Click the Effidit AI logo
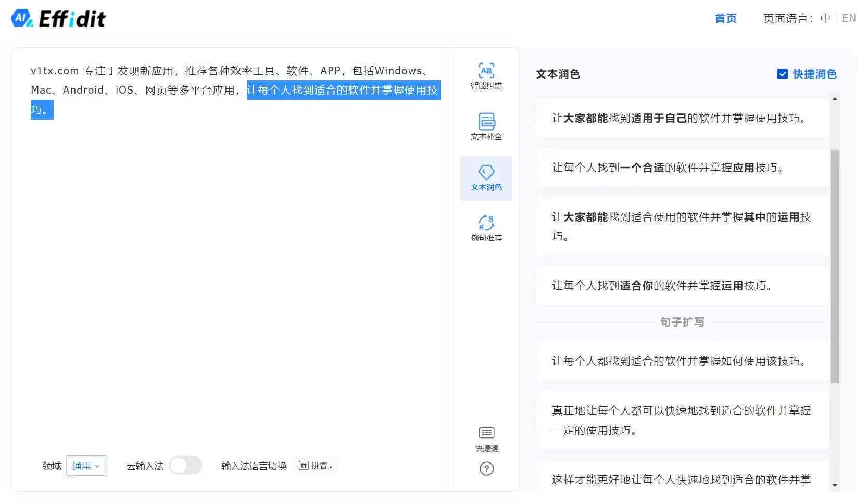The image size is (868, 502). click(x=58, y=19)
